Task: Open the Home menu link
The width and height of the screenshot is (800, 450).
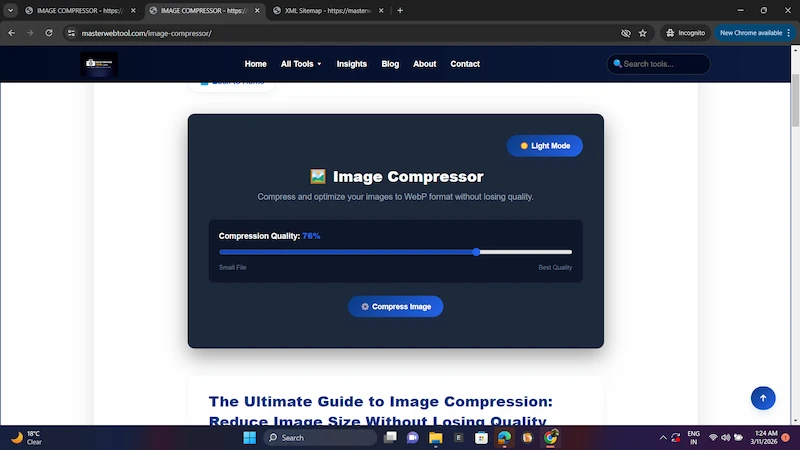Action: pyautogui.click(x=255, y=64)
